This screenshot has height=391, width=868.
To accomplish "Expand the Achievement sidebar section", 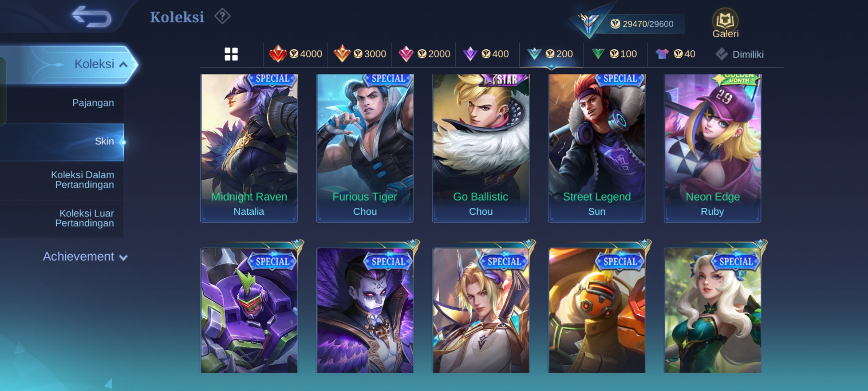I will [85, 257].
